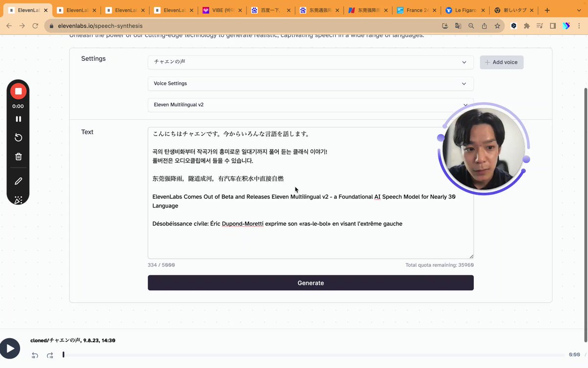Expand the tab search chevron
The image size is (588, 368).
tap(579, 10)
